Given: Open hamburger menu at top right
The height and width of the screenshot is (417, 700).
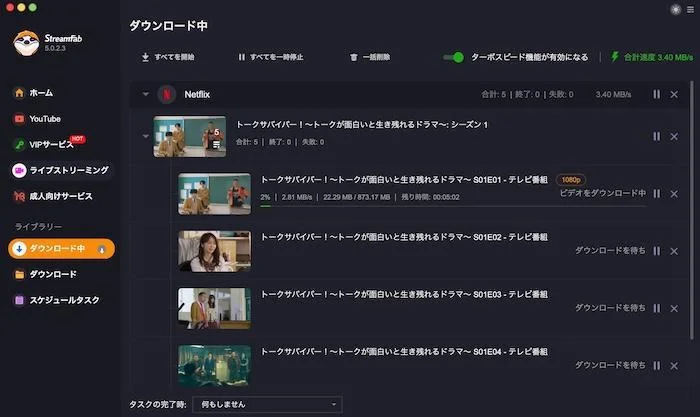Looking at the screenshot, I should 690,9.
